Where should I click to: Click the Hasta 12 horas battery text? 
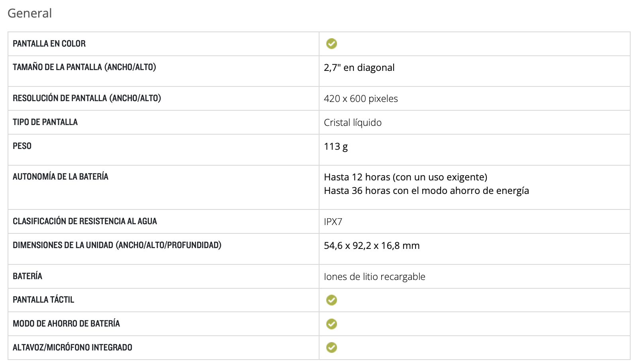(405, 177)
